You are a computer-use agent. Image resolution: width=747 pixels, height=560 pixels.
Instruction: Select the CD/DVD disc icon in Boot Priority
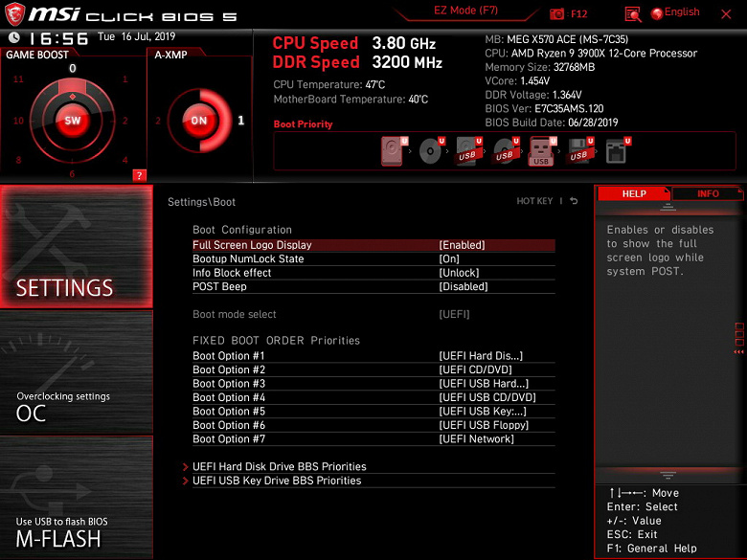point(431,151)
